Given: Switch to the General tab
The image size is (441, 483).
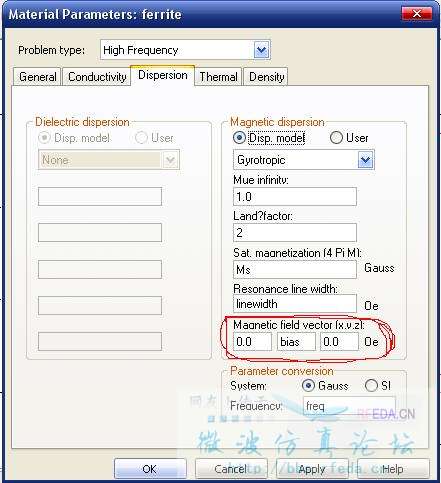Looking at the screenshot, I should click(x=37, y=77).
